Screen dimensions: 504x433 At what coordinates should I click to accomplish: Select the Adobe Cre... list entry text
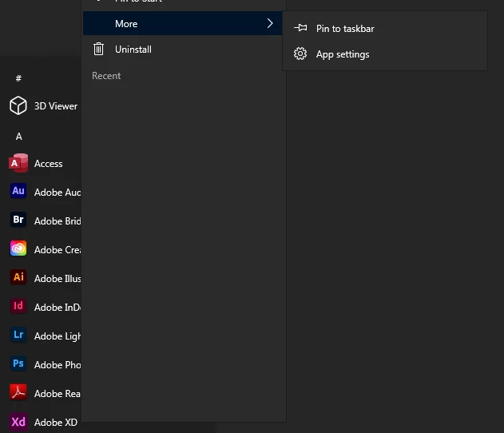coord(58,250)
